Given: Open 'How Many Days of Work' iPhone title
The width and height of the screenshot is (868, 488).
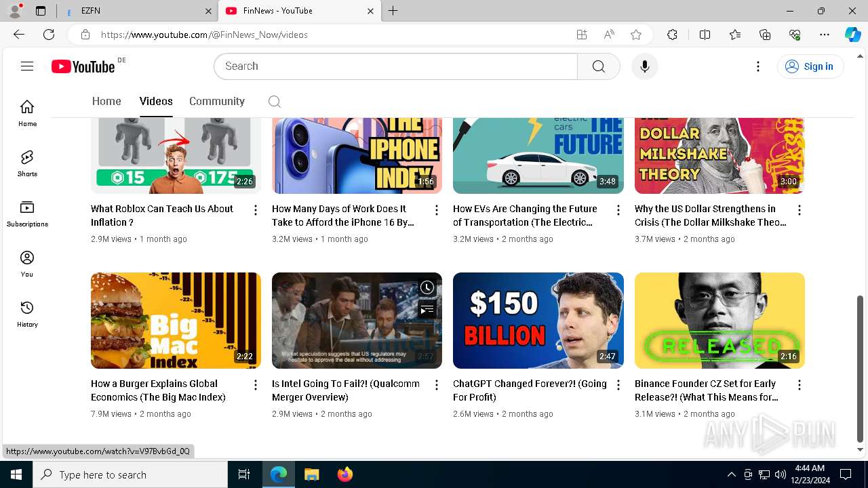Looking at the screenshot, I should pos(343,216).
